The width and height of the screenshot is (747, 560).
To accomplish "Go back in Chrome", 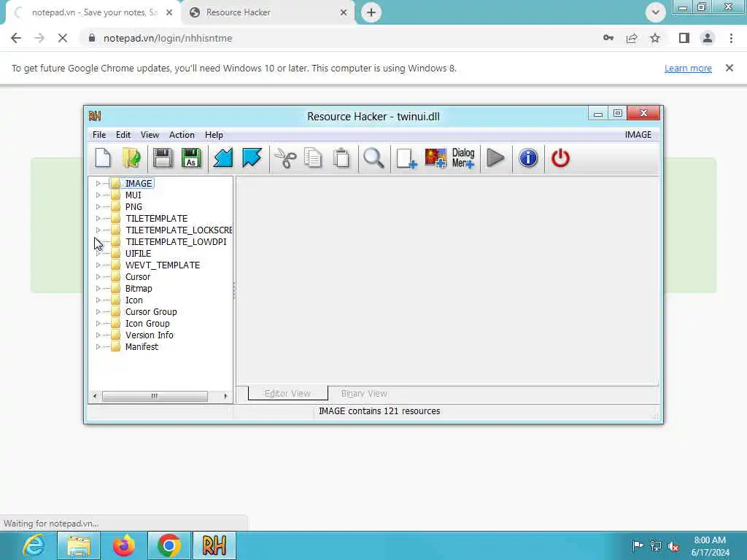I will [x=16, y=38].
